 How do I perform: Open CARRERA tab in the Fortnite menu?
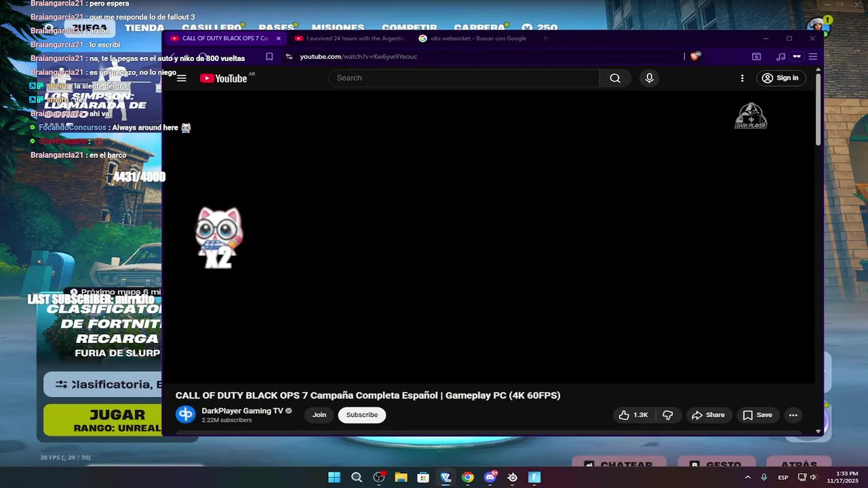click(x=479, y=28)
